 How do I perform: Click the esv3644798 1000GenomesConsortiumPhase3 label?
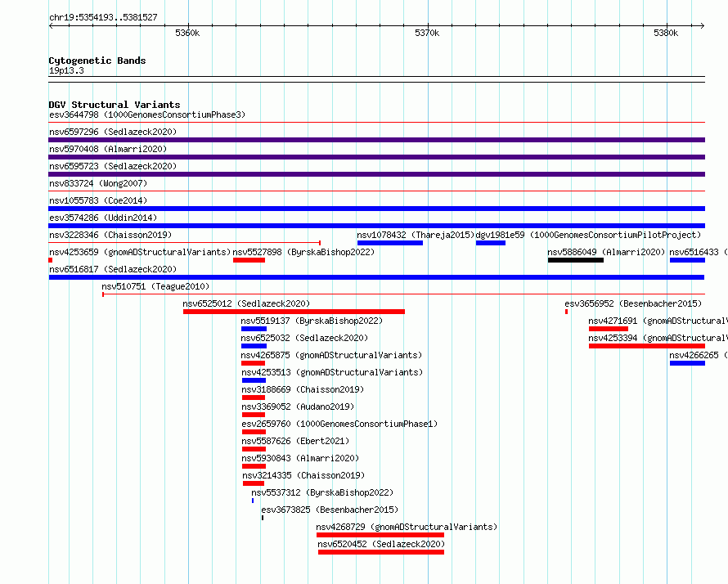click(x=147, y=115)
